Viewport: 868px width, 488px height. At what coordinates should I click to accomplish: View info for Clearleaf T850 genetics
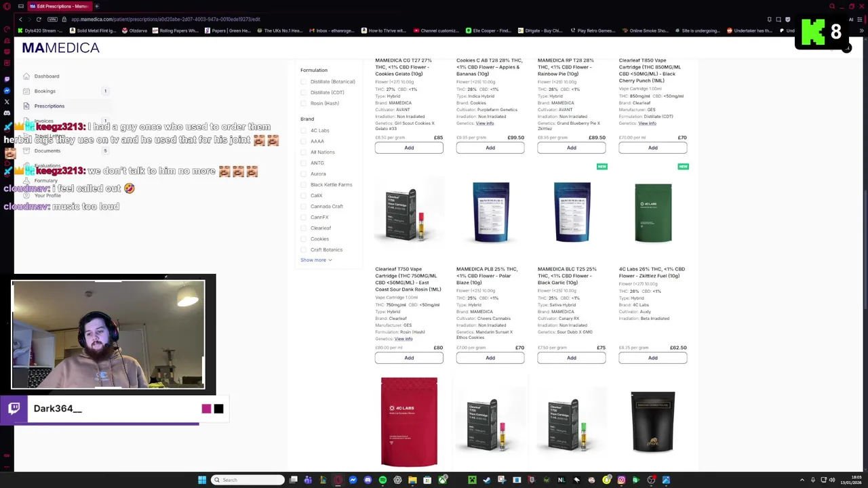click(x=647, y=123)
